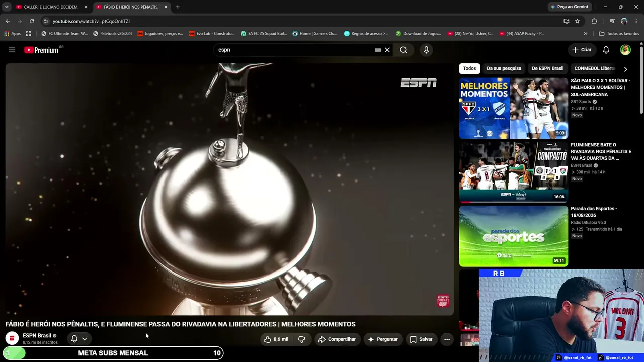Expand the channel notification preferences dropdown
Viewport: 644px width, 362px height.
point(85,339)
